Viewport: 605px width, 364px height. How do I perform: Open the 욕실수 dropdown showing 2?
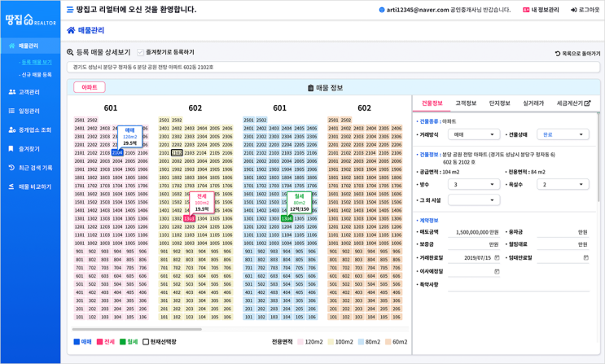[563, 185]
